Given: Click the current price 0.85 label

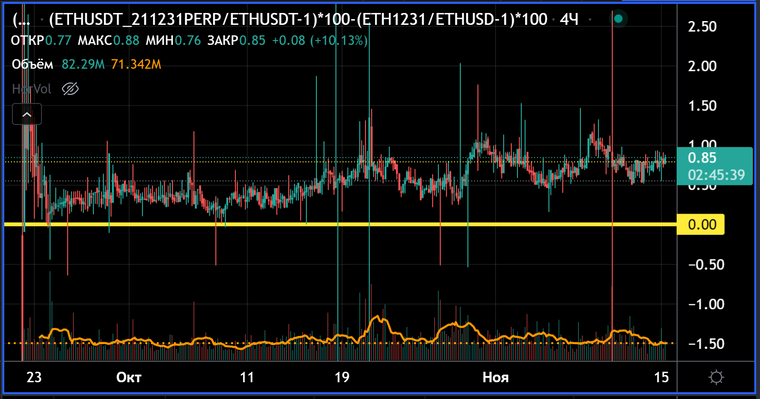Looking at the screenshot, I should 702,158.
